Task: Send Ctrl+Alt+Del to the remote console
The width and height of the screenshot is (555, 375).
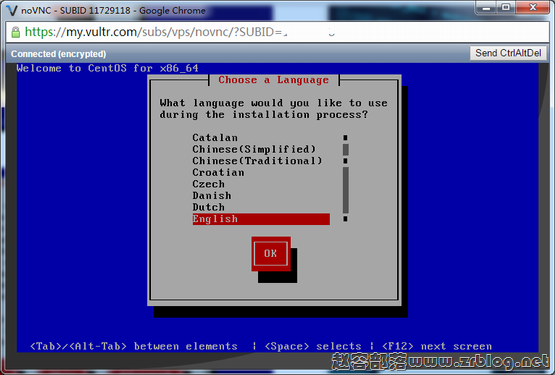Action: point(508,53)
